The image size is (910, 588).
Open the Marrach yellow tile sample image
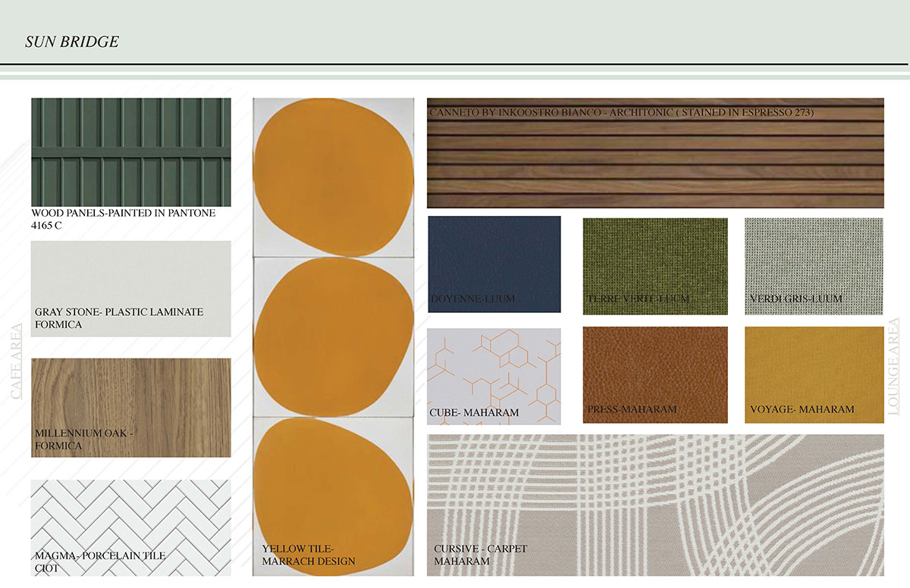click(x=334, y=337)
